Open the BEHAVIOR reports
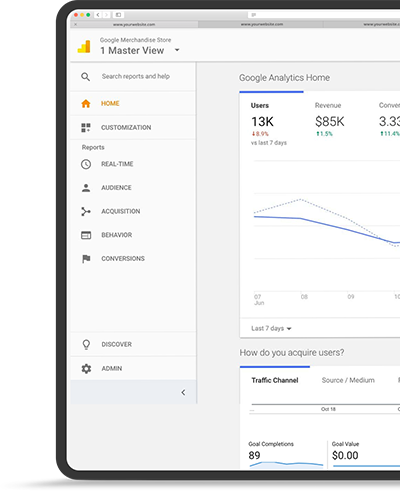The image size is (400, 491). (117, 235)
